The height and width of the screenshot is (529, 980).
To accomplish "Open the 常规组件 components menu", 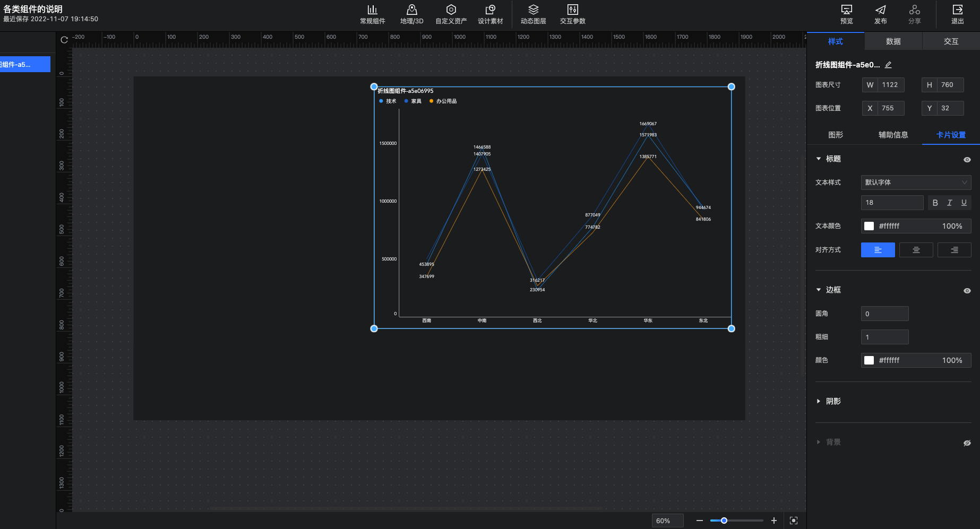I will 373,14.
